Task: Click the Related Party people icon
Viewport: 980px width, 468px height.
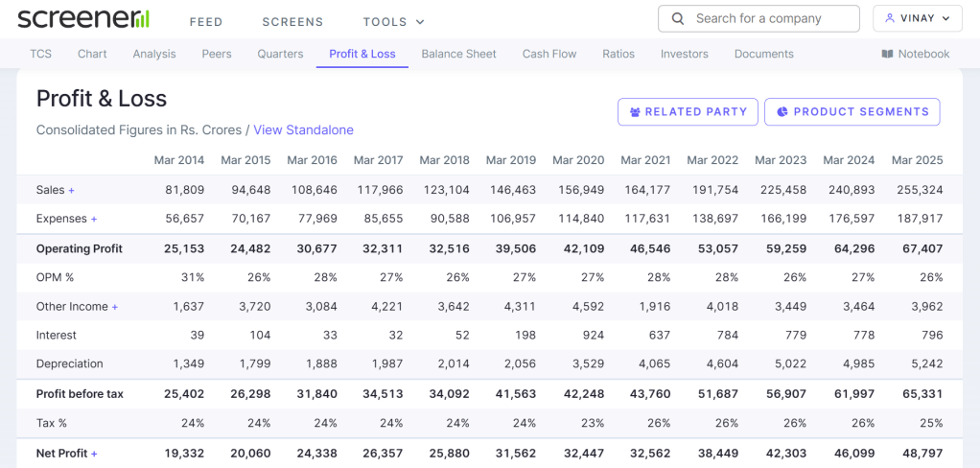Action: coord(635,112)
